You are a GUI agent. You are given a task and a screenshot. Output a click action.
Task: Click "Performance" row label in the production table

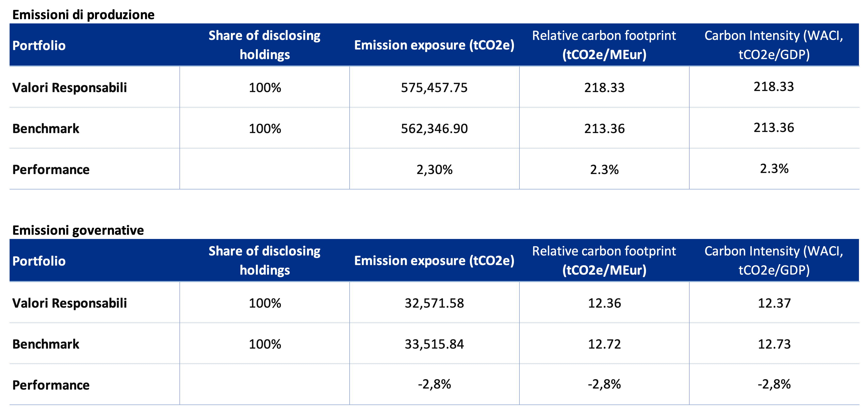tap(51, 170)
